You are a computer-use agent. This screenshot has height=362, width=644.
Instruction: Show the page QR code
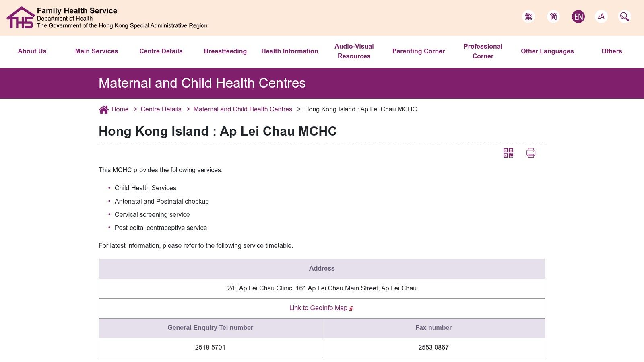(508, 153)
